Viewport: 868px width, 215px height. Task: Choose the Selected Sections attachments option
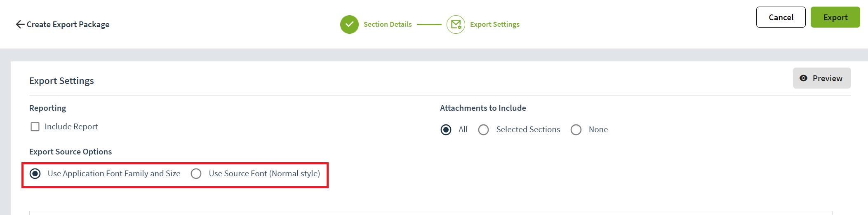click(x=483, y=130)
